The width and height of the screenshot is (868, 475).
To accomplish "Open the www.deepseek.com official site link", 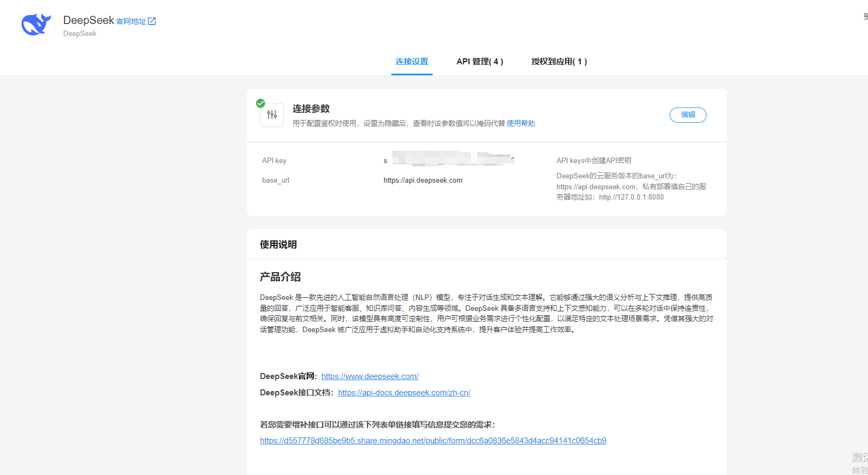I will pos(369,376).
